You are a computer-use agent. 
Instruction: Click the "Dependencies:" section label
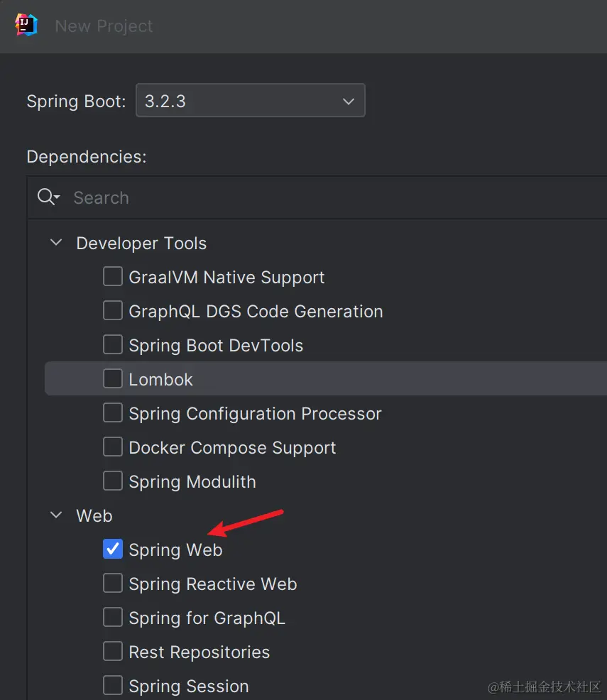[x=87, y=157]
